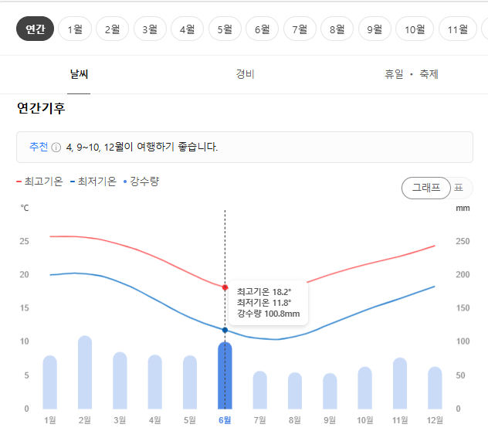
Task: Click the recommendation text about 4, 9~10, 12월
Action: (x=142, y=147)
